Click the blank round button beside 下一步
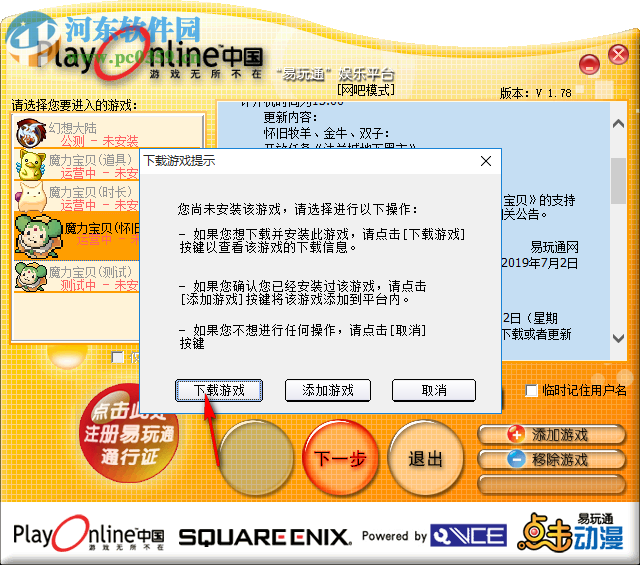 pos(256,458)
